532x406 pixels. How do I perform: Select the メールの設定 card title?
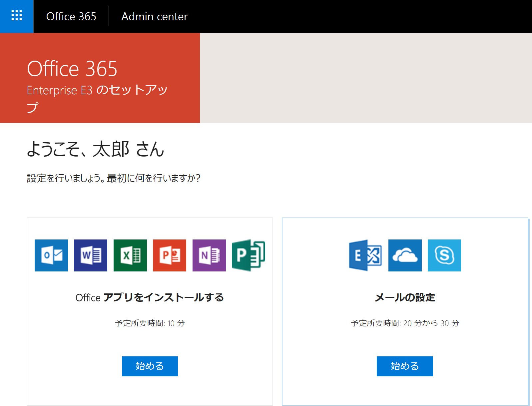pos(405,297)
